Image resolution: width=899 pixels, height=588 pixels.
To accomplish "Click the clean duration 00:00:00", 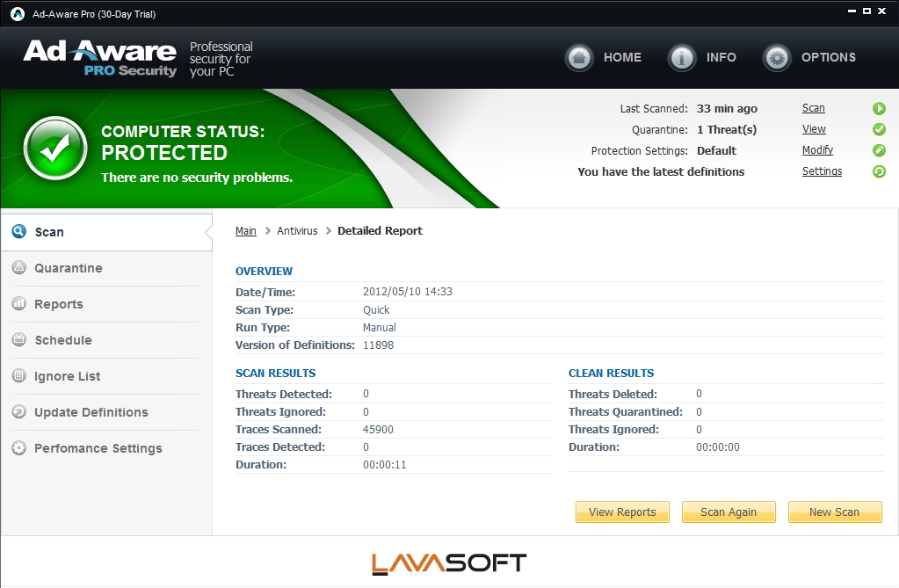I will click(x=717, y=446).
